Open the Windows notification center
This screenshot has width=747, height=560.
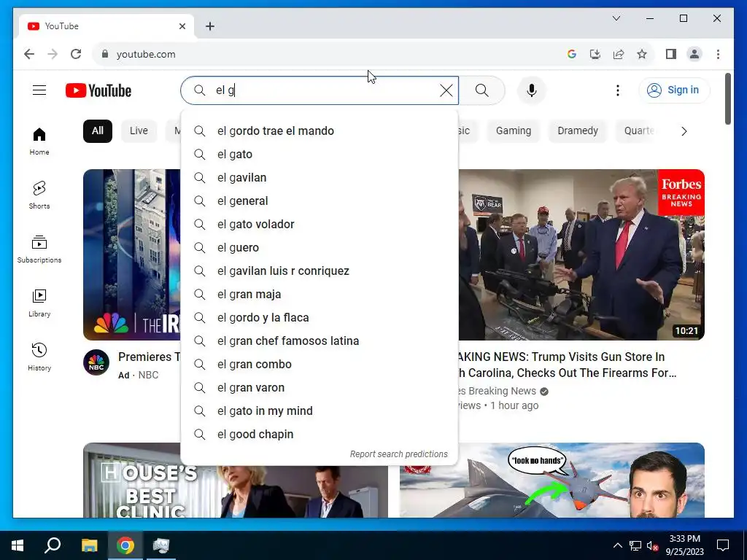click(x=723, y=545)
